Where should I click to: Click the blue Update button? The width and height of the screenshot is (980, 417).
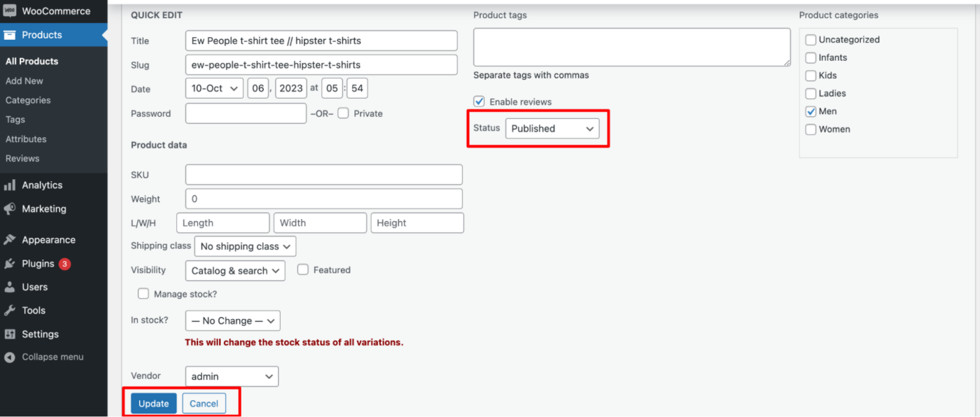(153, 404)
